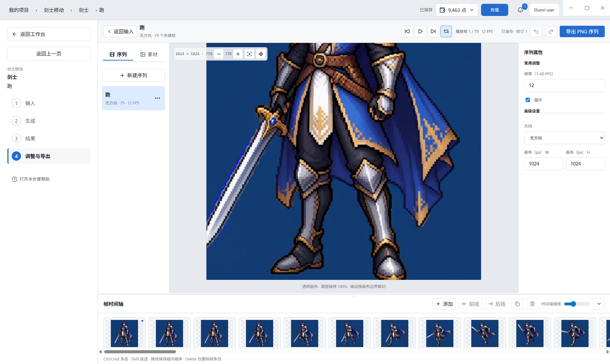The width and height of the screenshot is (610, 364).
Task: Jump to first frame playback button
Action: (407, 31)
